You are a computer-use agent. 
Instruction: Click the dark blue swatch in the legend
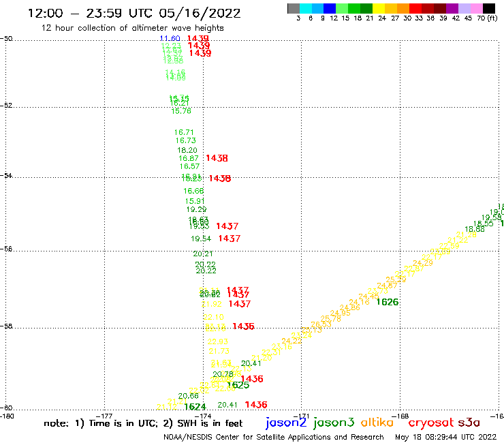tap(330, 8)
